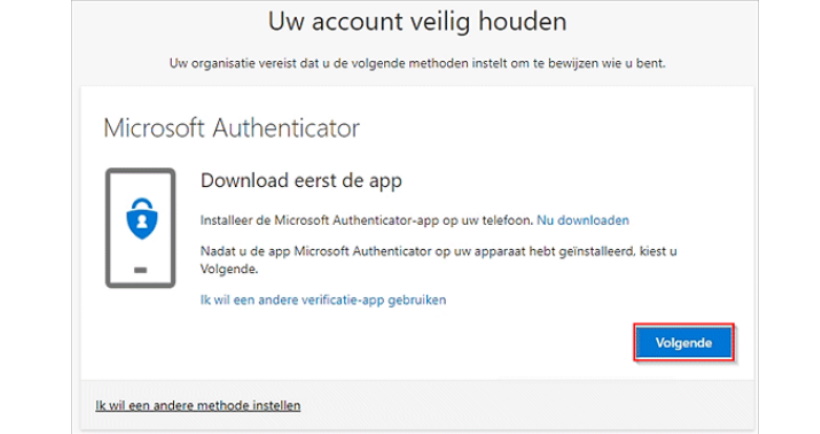The image size is (820, 434).
Task: Click the 'Nadat u de app' instruction paragraph
Action: (x=438, y=260)
